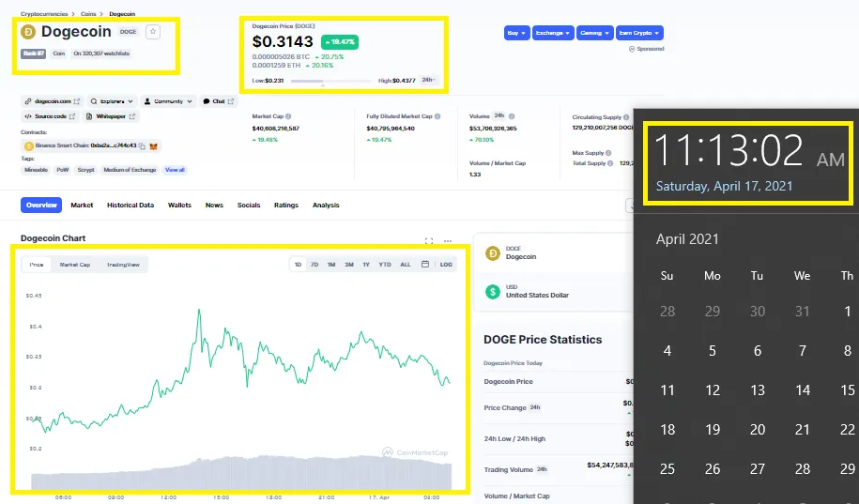Set chart range to 1M
Image resolution: width=859 pixels, height=504 pixels.
(x=331, y=265)
